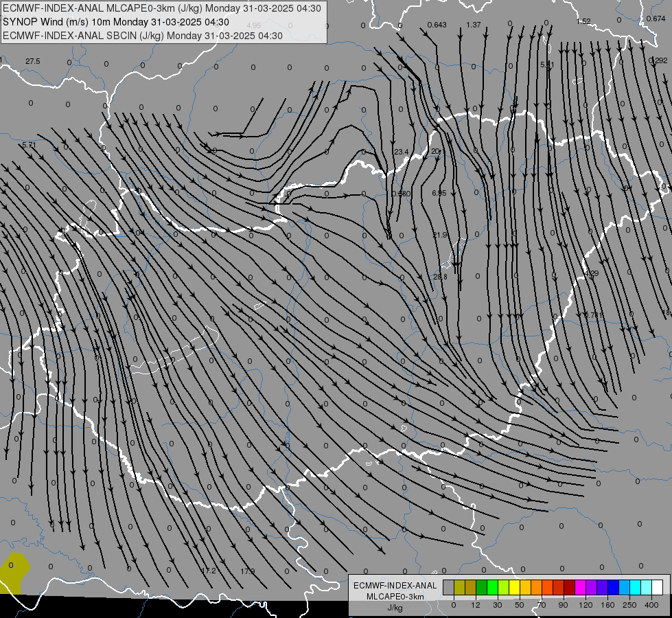Click the gray swatch in the MLCAPE legend
This screenshot has width=672, height=618.
449,588
